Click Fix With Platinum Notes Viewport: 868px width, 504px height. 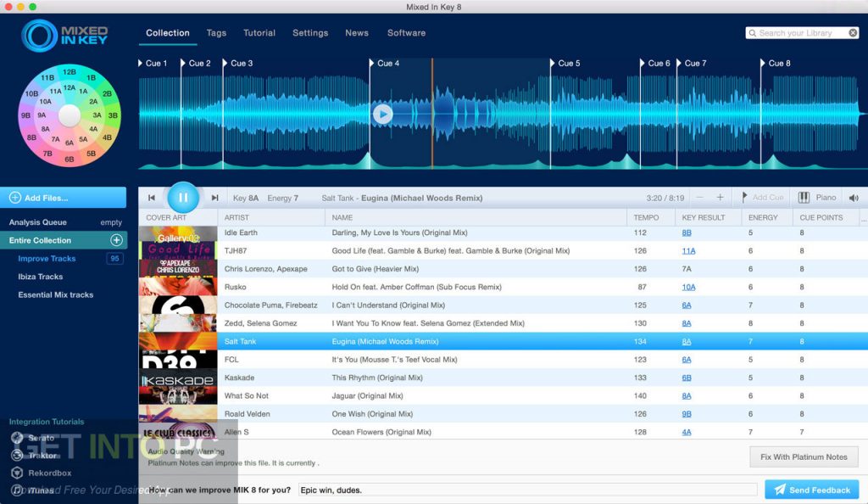coord(804,457)
